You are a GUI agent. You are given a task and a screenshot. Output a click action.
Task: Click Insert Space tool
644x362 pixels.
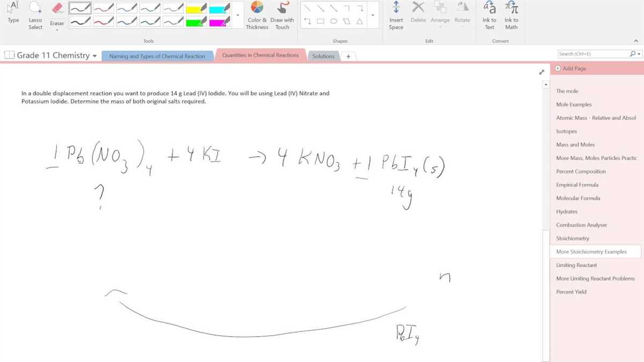coord(396,15)
